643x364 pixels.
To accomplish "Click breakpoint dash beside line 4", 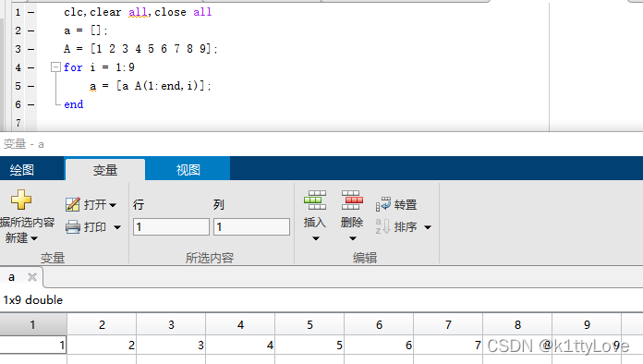I will click(x=31, y=67).
